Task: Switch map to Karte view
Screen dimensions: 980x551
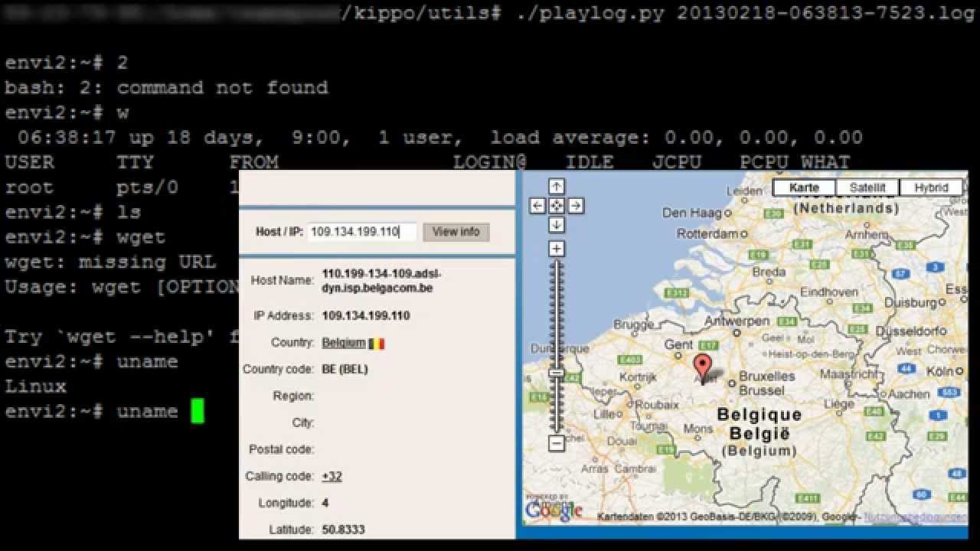Action: pyautogui.click(x=804, y=187)
